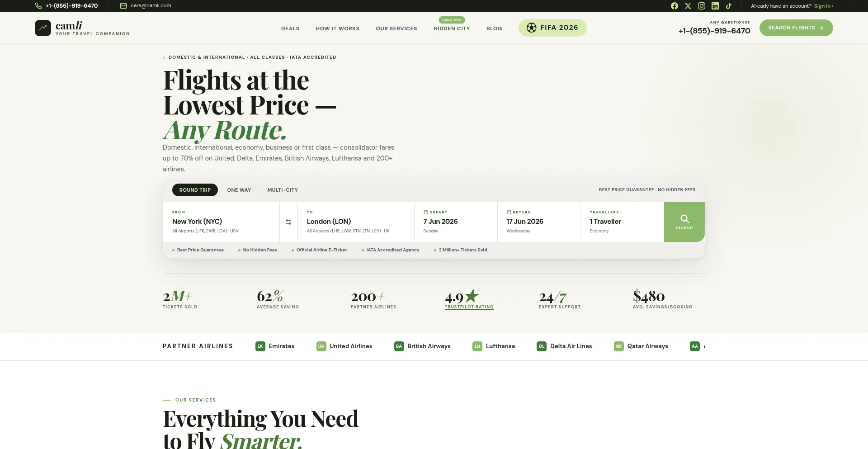Open the To field London (LON)

pos(356,222)
